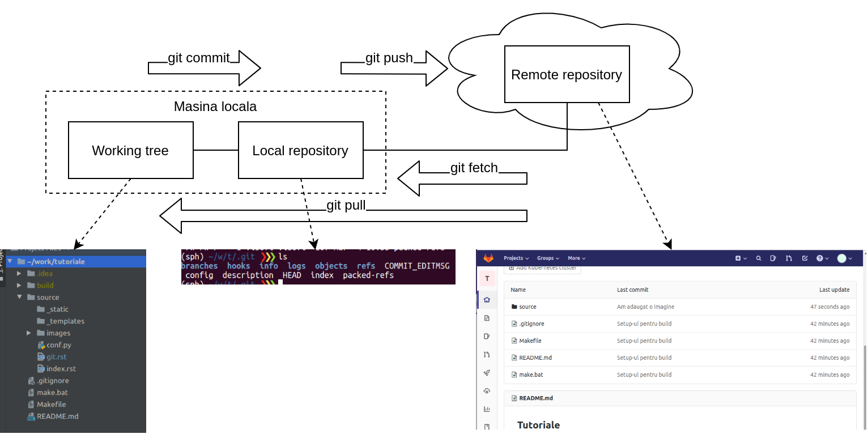Collapse the source folder in project tree
This screenshot has height=434, width=868.
(19, 297)
